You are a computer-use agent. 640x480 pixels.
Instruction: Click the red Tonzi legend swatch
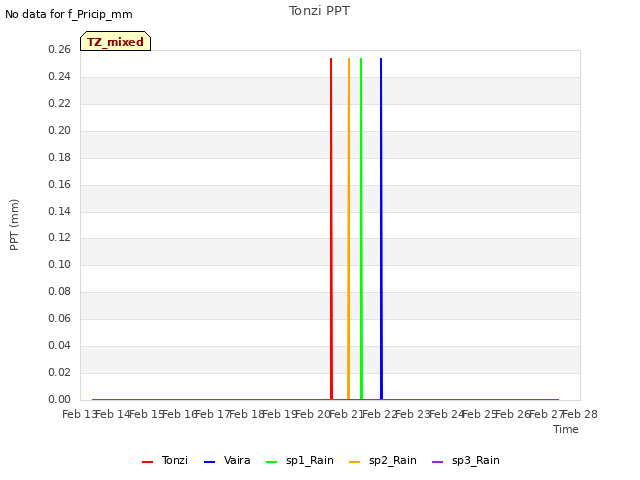click(x=147, y=462)
